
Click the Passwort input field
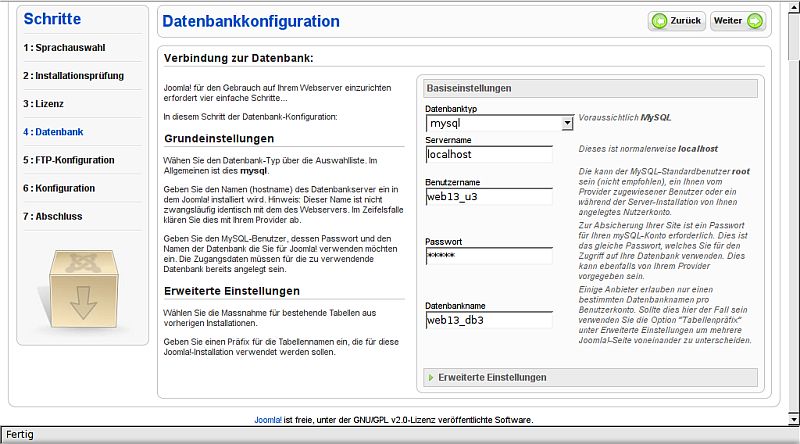(489, 256)
